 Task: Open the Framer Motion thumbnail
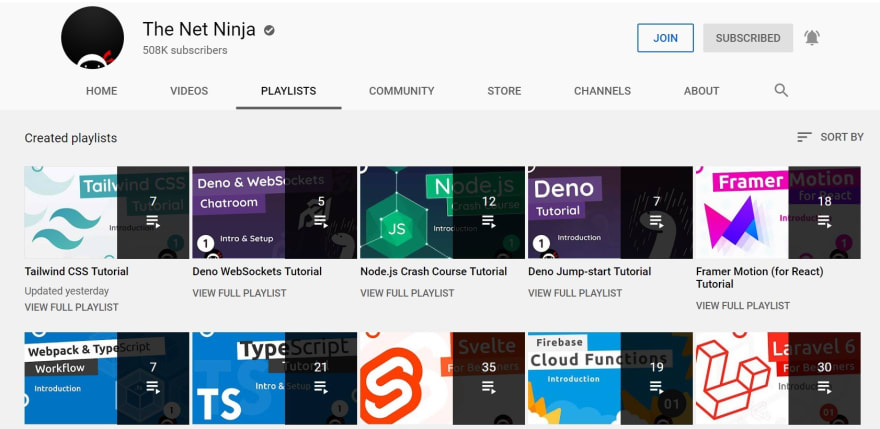[x=778, y=212]
